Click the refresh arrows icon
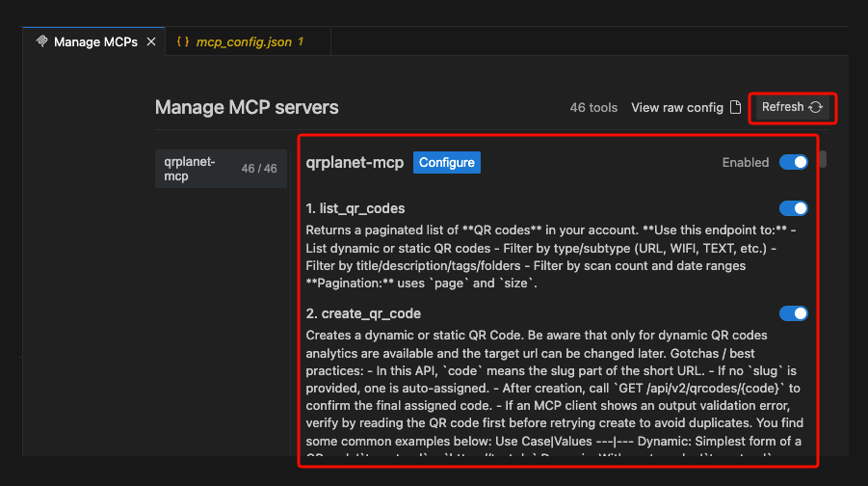868x486 pixels. (x=815, y=107)
